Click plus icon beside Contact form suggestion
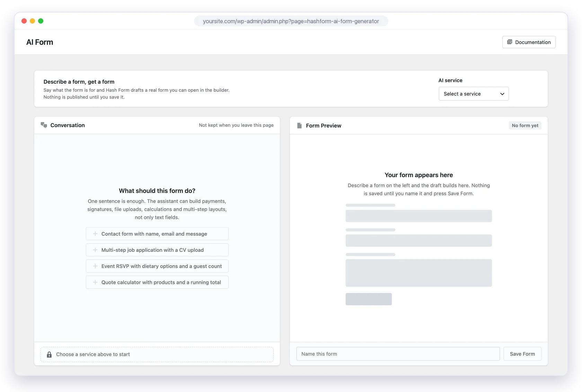 click(95, 234)
